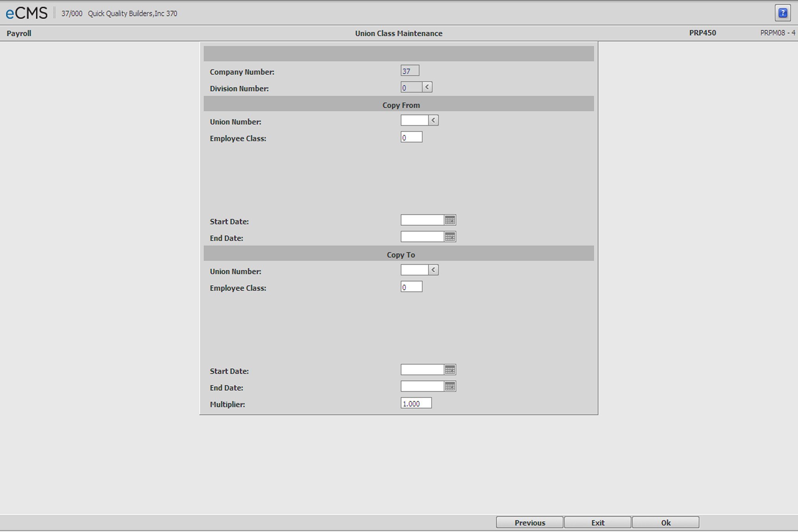Open Division Number lookup arrow
Viewport: 798px width, 532px height.
coord(427,87)
